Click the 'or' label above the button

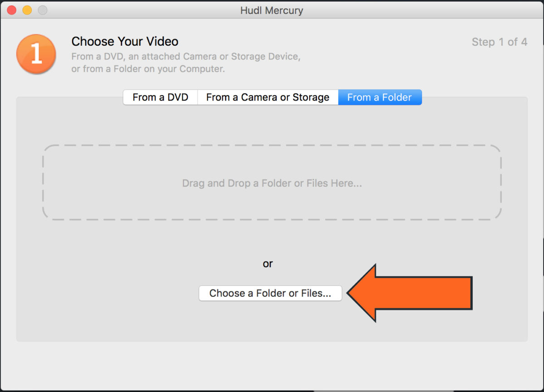268,264
